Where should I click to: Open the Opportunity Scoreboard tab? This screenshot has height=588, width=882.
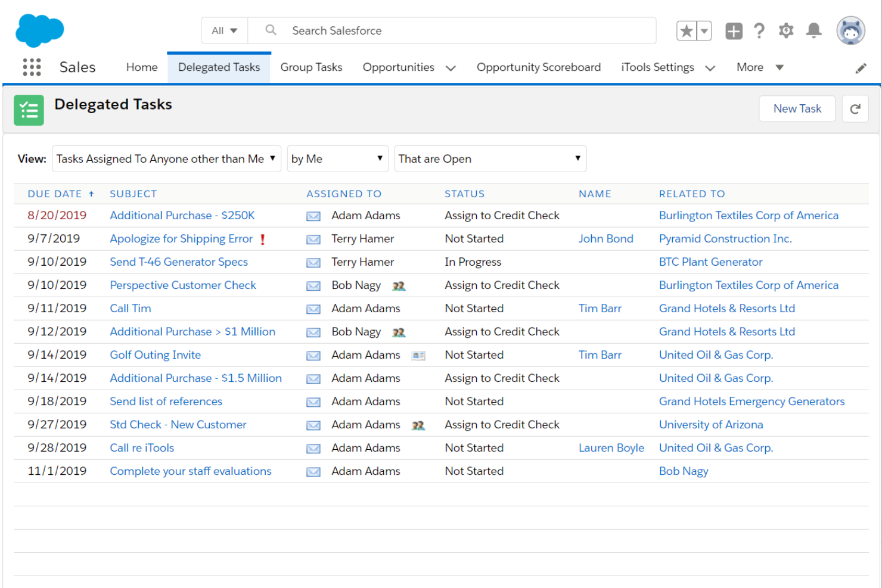[x=538, y=67]
